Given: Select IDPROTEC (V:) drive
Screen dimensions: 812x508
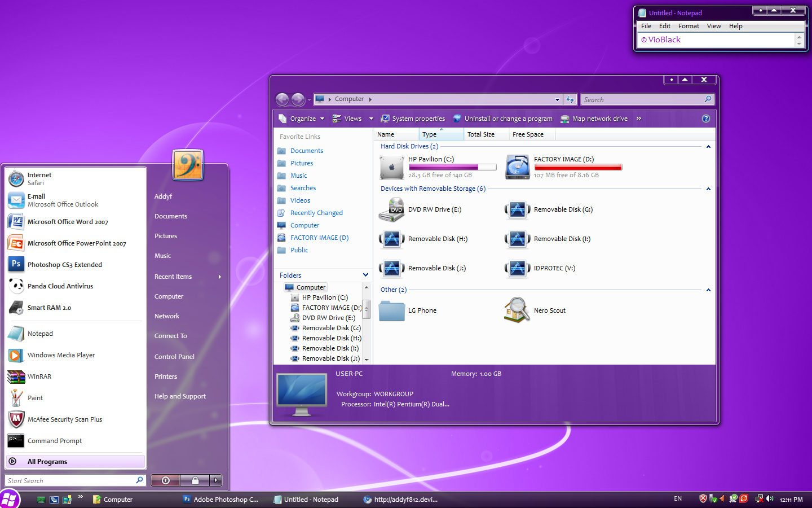Looking at the screenshot, I should [540, 268].
